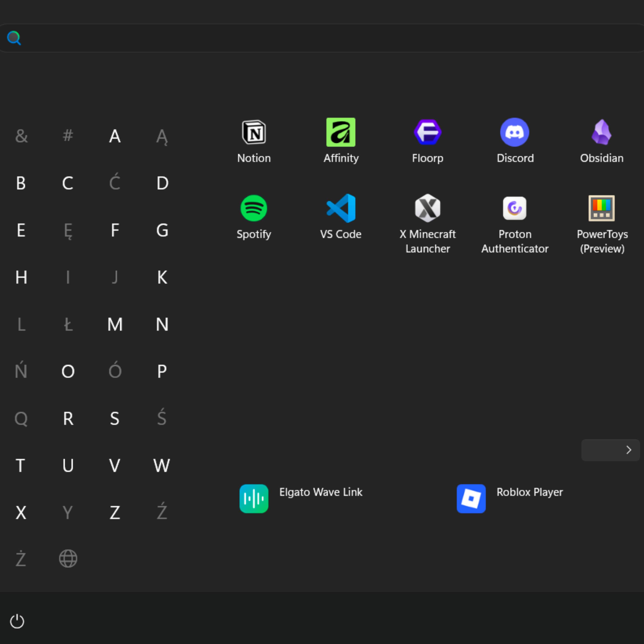This screenshot has height=644, width=644.
Task: Jump to apps starting with B
Action: (21, 183)
